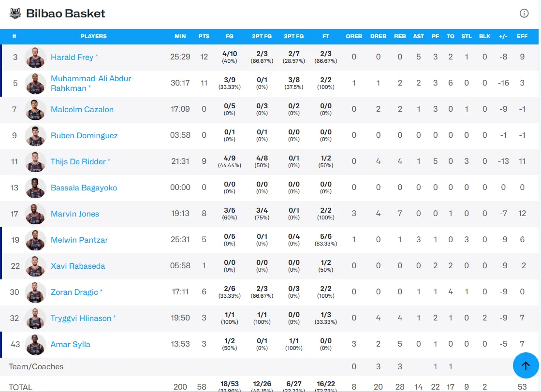
Task: Select Thijs De Ridder's 21:31 minutes cell
Action: (x=180, y=161)
